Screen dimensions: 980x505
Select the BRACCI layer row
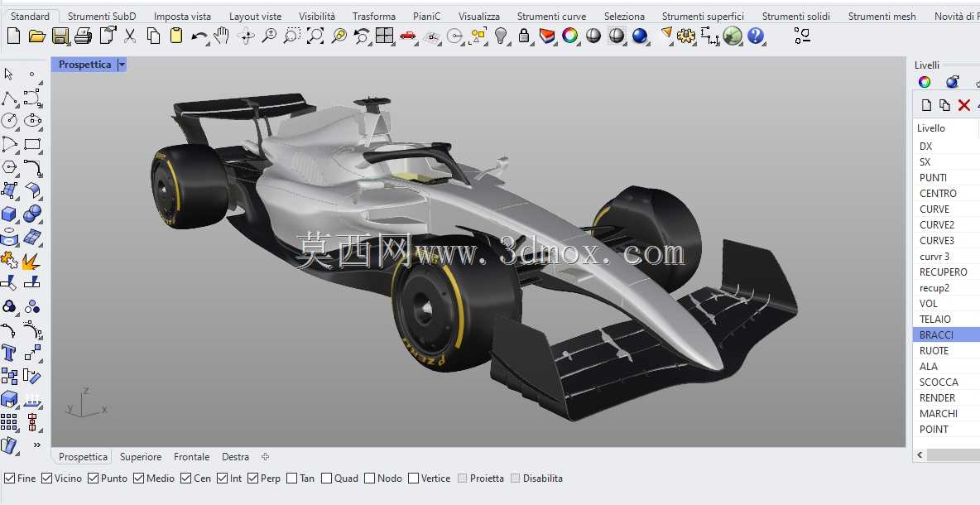point(946,335)
